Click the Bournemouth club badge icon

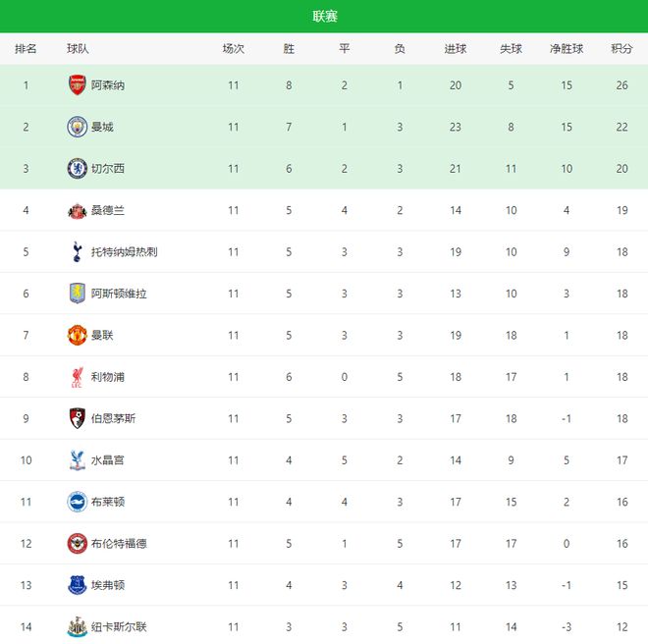tap(77, 418)
